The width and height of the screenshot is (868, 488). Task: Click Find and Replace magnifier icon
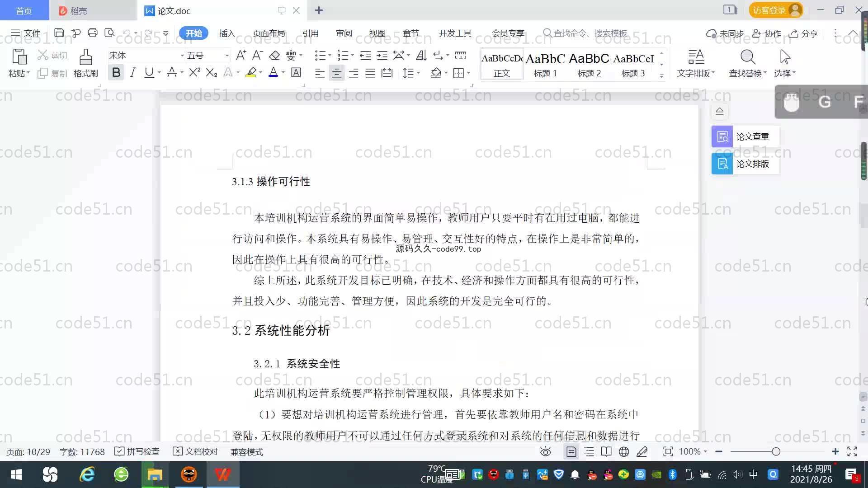pos(748,57)
